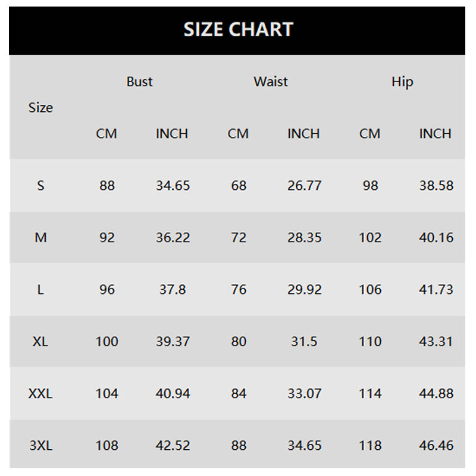Click hip value 43.31 for size XL
476x476 pixels.
436,342
